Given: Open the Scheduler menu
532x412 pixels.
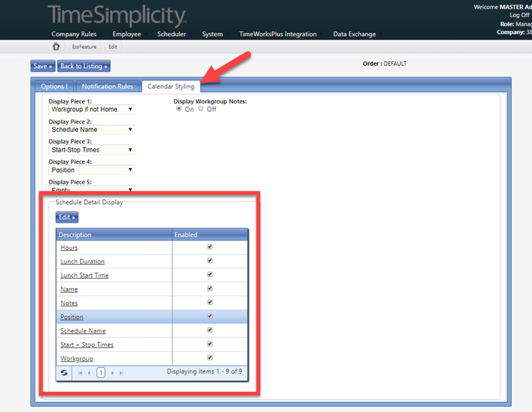Looking at the screenshot, I should [171, 34].
